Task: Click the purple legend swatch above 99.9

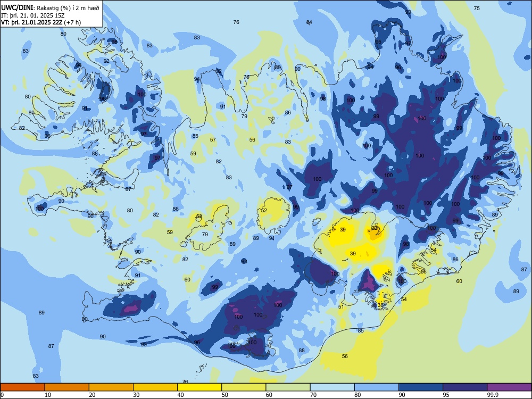Action: click(509, 387)
